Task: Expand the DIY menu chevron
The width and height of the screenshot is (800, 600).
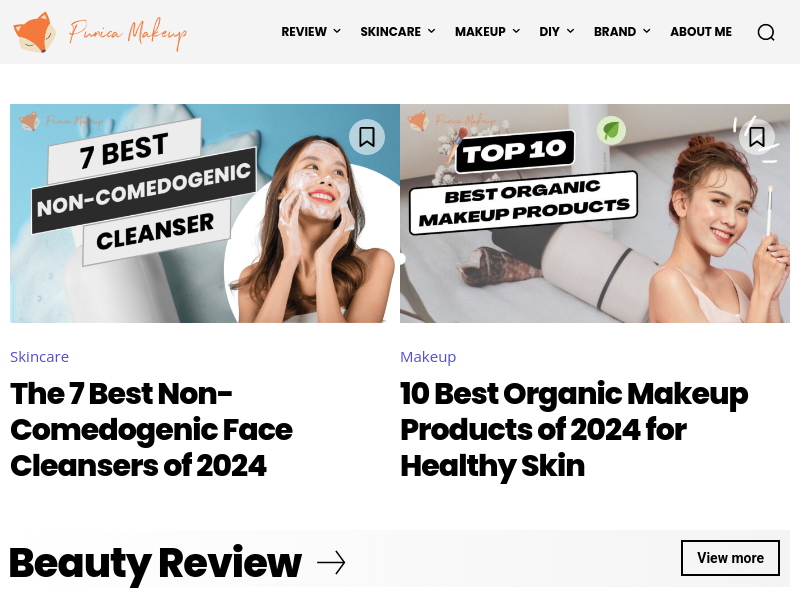Action: point(570,31)
